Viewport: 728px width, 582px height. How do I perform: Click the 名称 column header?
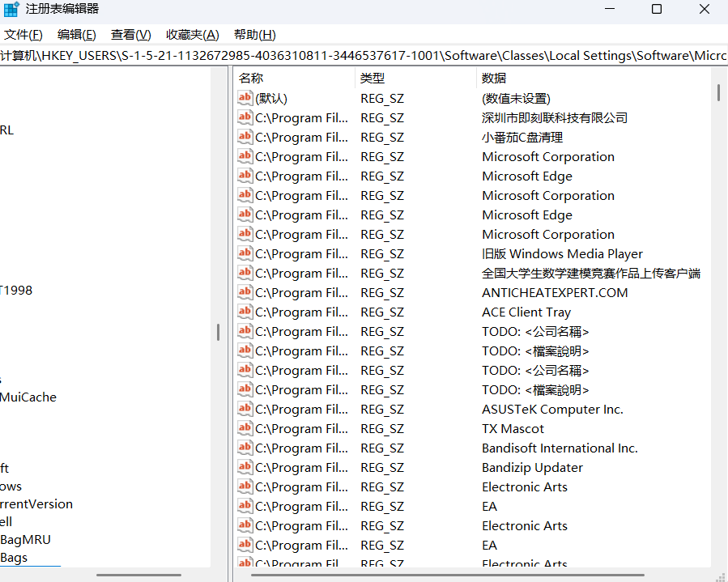pyautogui.click(x=294, y=78)
